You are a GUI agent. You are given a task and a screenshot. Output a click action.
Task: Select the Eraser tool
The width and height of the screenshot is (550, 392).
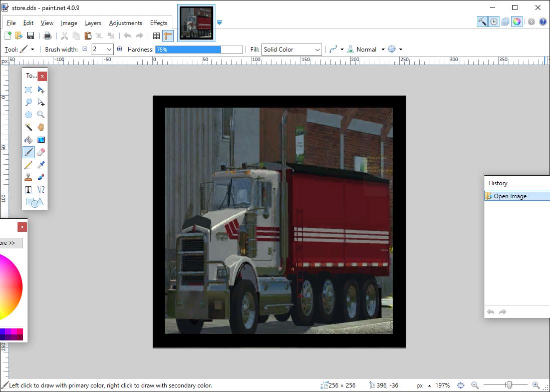click(x=41, y=152)
